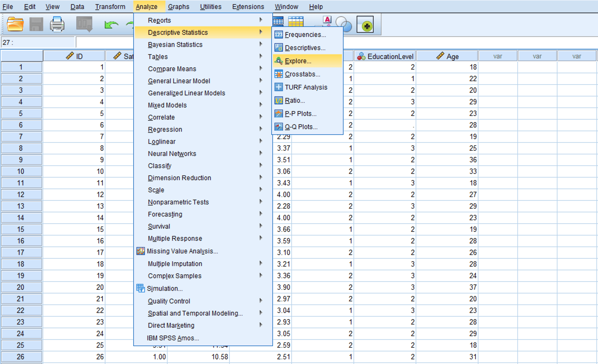The width and height of the screenshot is (598, 364).
Task: Click IBM SPSS Amos menu entry
Action: [173, 338]
